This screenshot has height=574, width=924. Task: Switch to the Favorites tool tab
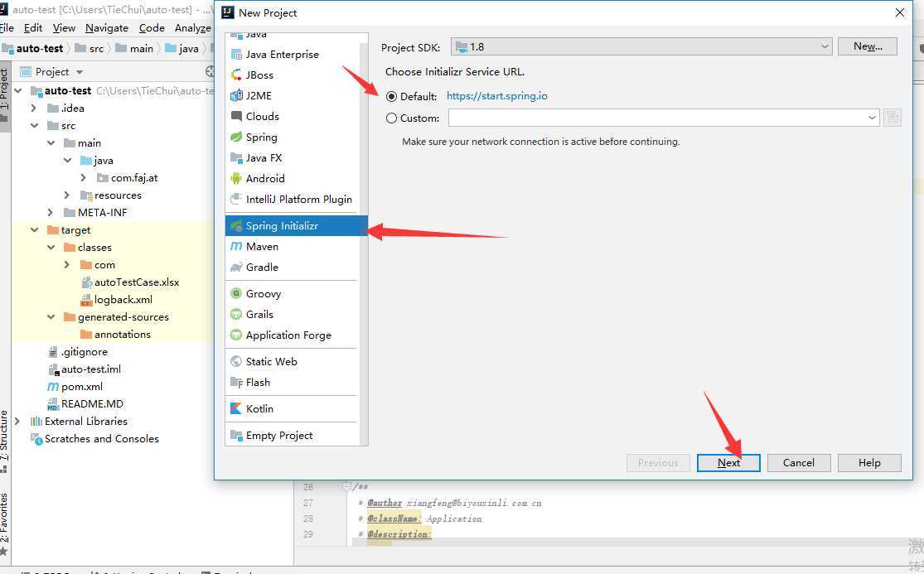4,523
